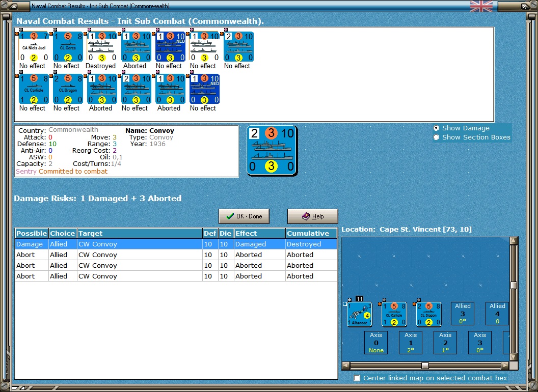Click the Axis 0 None section box
Screen dimensions: 538x392
click(376, 342)
